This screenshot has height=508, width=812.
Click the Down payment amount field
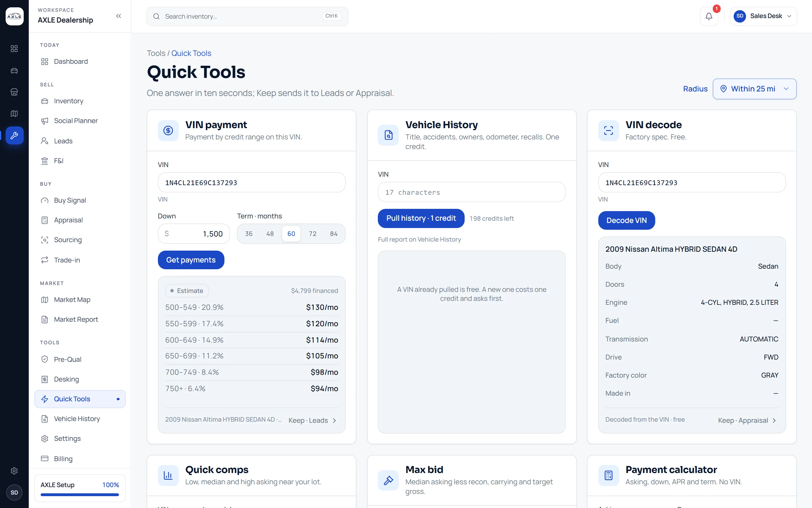click(194, 233)
